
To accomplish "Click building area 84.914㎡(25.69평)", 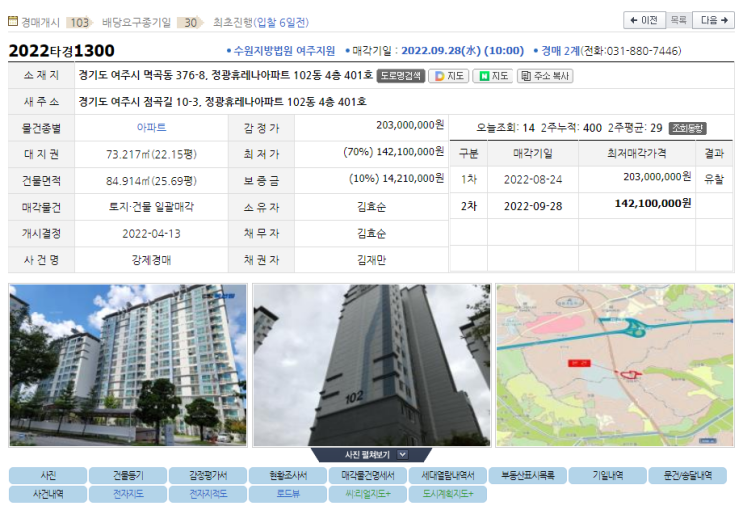I will click(151, 181).
